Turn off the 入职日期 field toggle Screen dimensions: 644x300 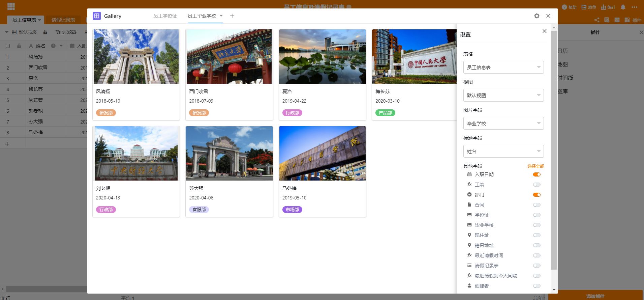coord(537,174)
